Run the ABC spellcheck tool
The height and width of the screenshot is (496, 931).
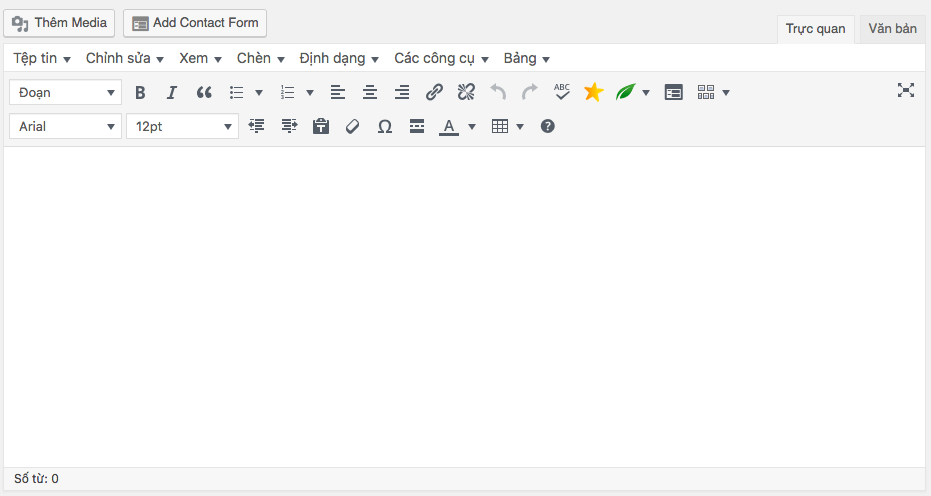pyautogui.click(x=562, y=93)
